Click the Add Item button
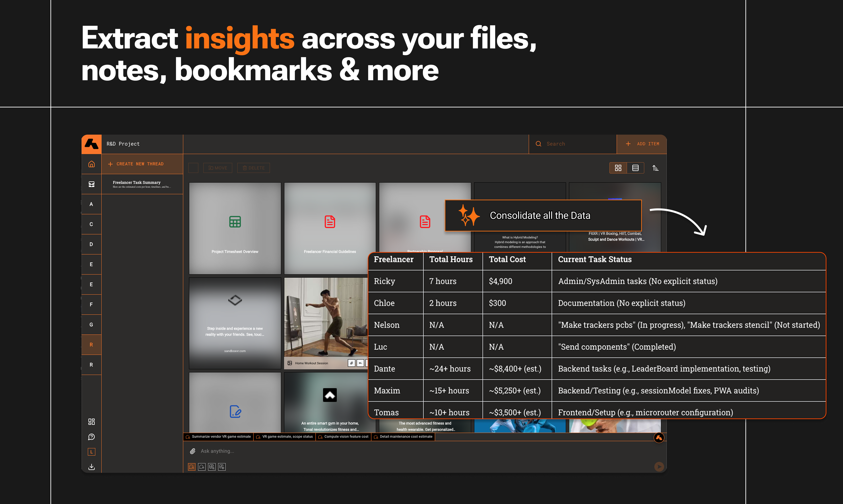This screenshot has height=504, width=843. point(642,144)
